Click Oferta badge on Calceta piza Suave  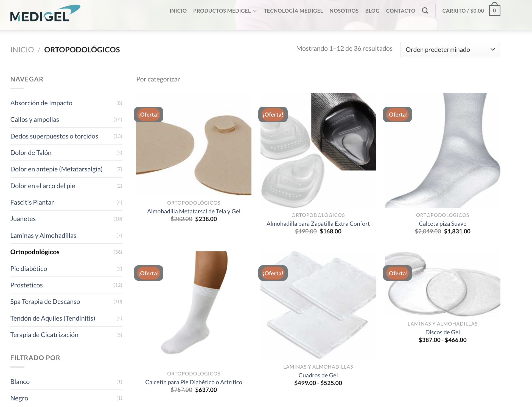(397, 114)
